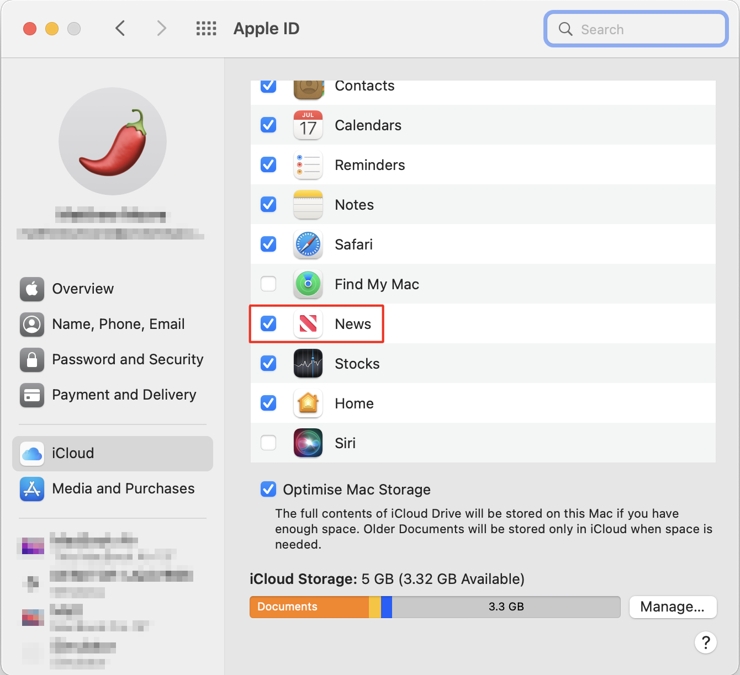
Task: Go forward with the right chevron
Action: [x=161, y=28]
